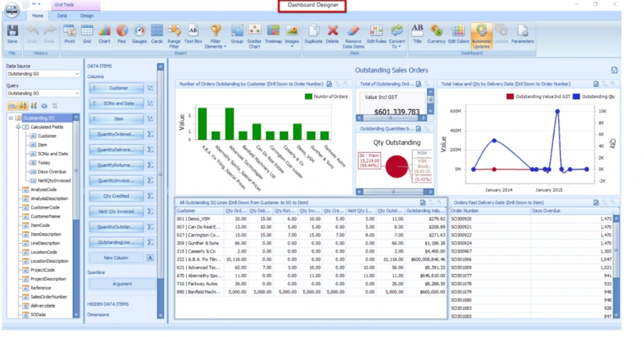Insert a Cards item
This screenshot has width=644, height=337.
pos(157,34)
